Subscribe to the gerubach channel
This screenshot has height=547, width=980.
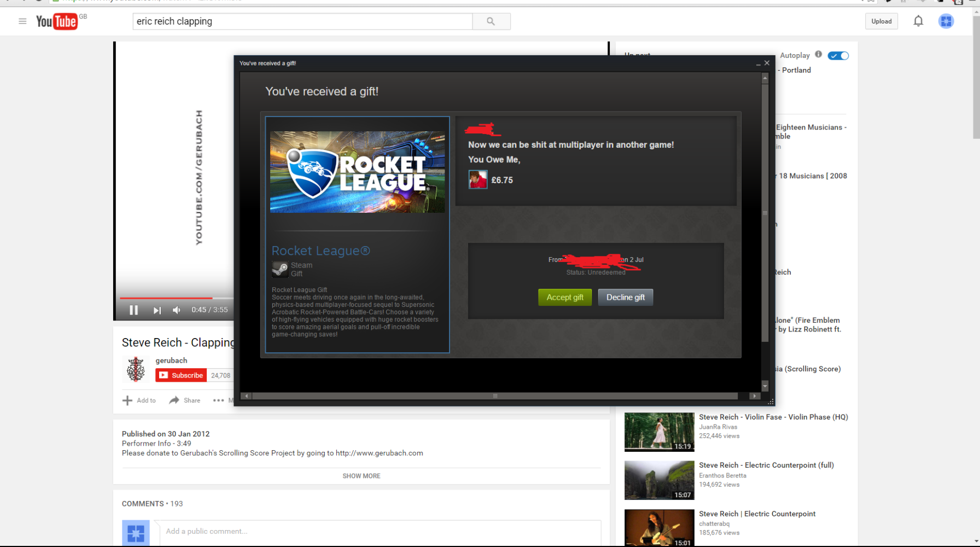click(x=181, y=375)
